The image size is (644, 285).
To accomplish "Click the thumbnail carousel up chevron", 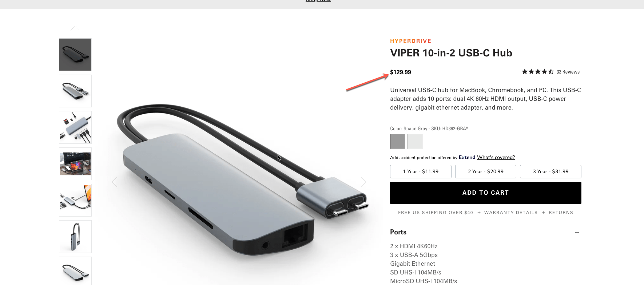I will (x=75, y=28).
